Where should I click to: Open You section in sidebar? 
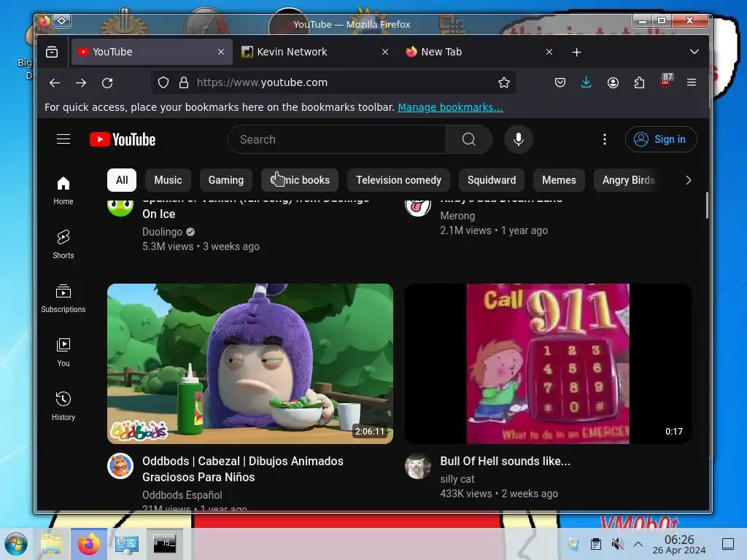pos(63,352)
